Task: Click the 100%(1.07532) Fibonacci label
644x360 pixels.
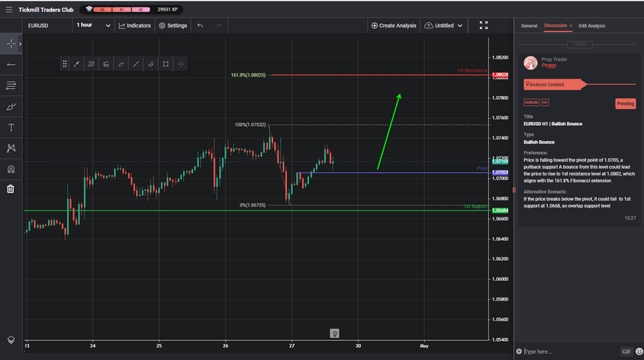Action: click(x=250, y=124)
